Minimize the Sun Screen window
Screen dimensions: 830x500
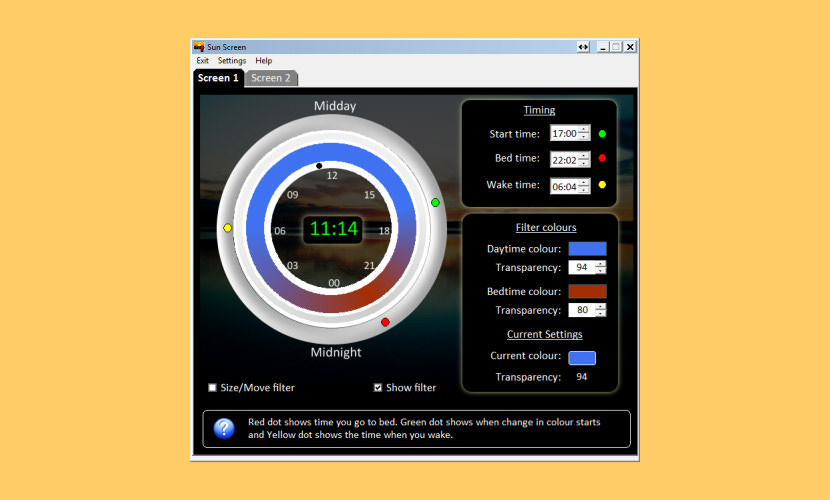602,47
